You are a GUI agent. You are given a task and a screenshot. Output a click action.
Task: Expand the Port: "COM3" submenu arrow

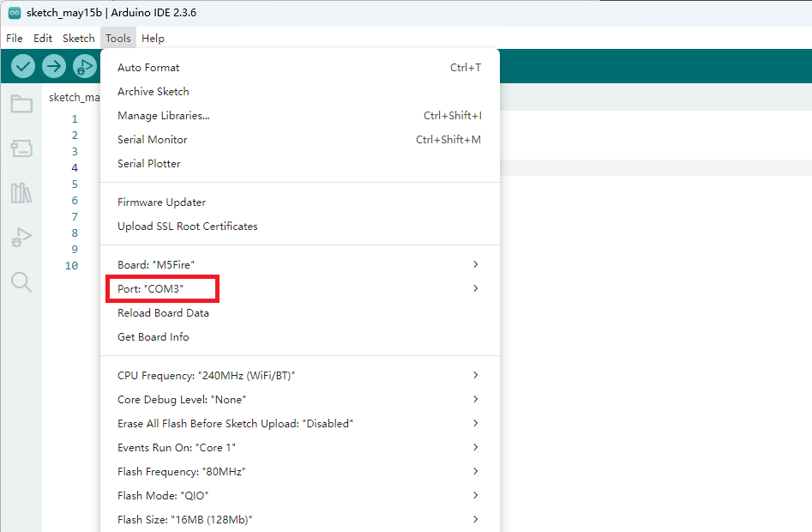[475, 288]
